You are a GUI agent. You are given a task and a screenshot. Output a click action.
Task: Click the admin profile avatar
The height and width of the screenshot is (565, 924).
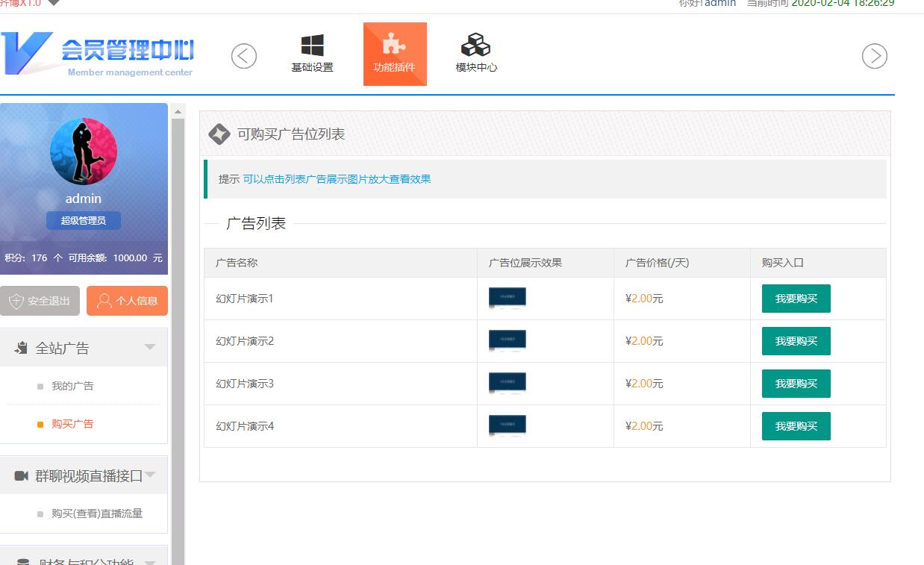click(x=84, y=152)
